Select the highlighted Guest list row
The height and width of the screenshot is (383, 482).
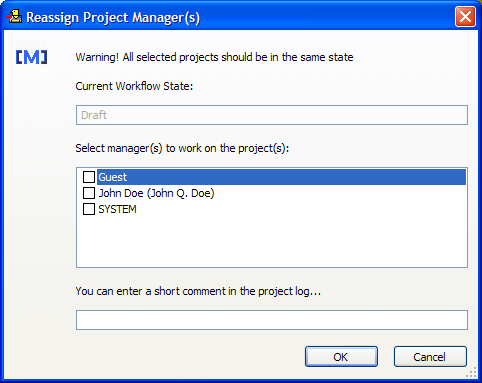[x=281, y=177]
